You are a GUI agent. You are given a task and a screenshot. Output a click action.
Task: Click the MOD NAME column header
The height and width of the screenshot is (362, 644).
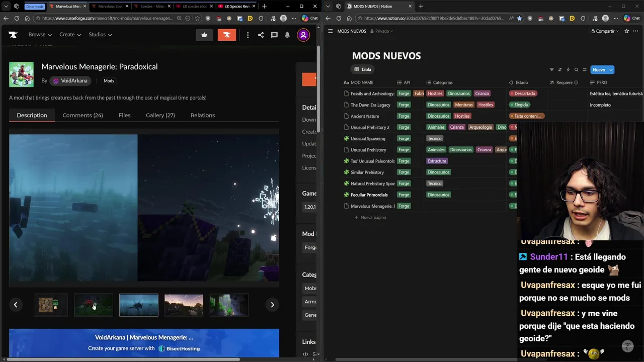(x=359, y=82)
